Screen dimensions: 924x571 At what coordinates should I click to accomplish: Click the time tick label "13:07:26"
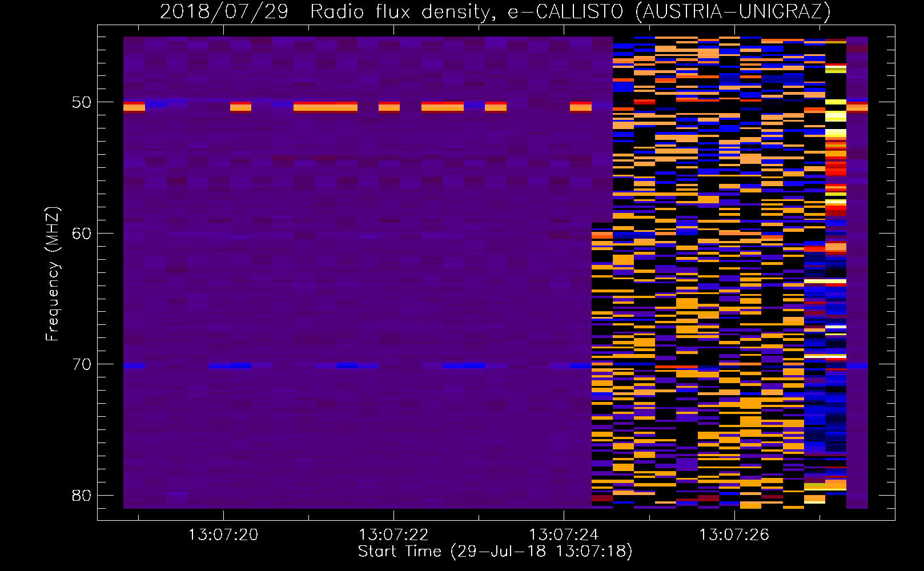pyautogui.click(x=734, y=535)
